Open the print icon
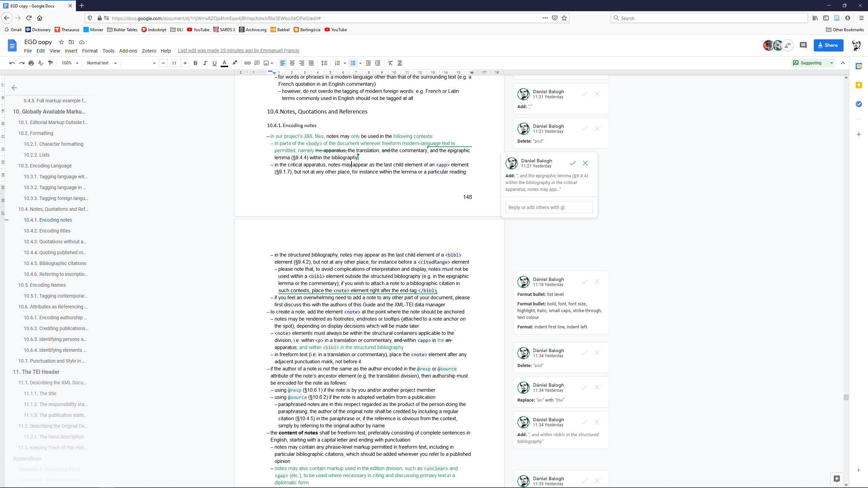This screenshot has height=488, width=868. coord(31,63)
